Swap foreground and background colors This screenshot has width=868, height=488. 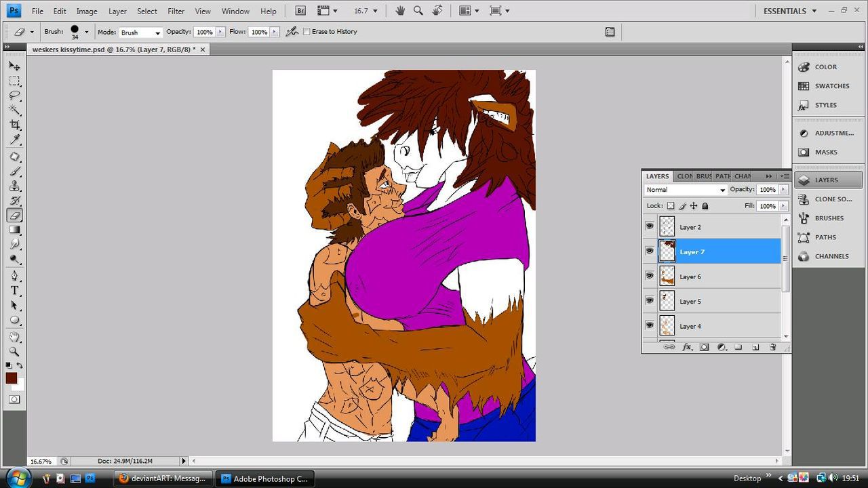tap(20, 366)
